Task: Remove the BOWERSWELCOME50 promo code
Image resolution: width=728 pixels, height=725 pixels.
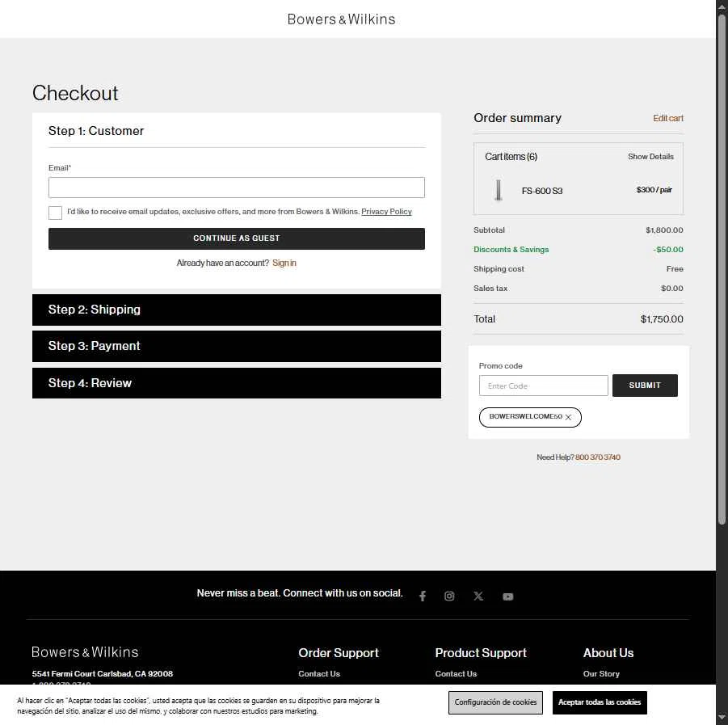Action: click(568, 417)
